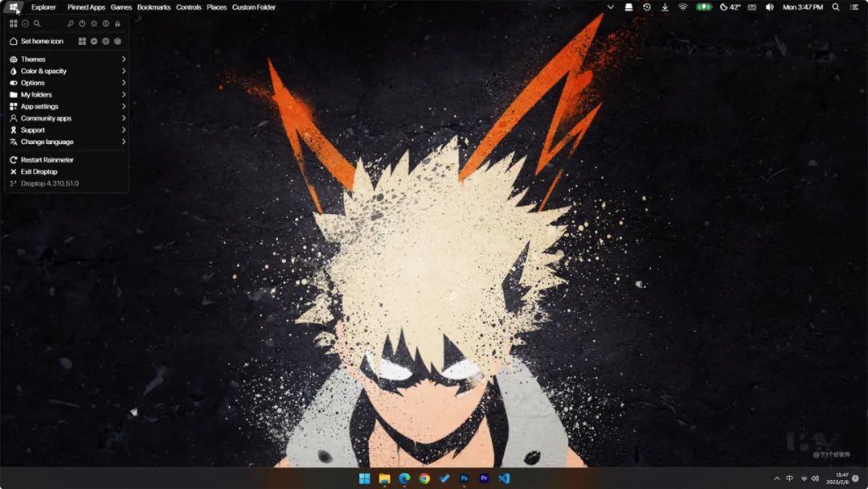Viewport: 868px width, 489px height.
Task: Open the Pinned Apps menu
Action: pos(86,7)
